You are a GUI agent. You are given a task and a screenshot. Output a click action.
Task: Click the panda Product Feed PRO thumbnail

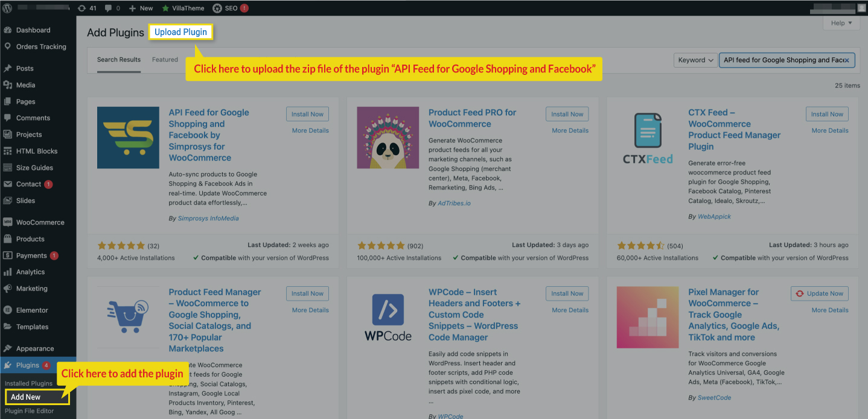pyautogui.click(x=388, y=138)
